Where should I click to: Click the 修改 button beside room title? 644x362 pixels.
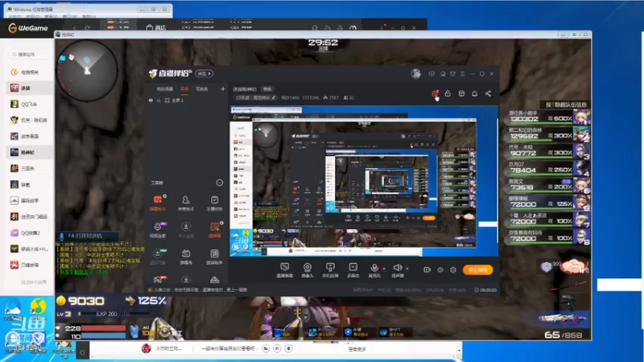point(267,89)
